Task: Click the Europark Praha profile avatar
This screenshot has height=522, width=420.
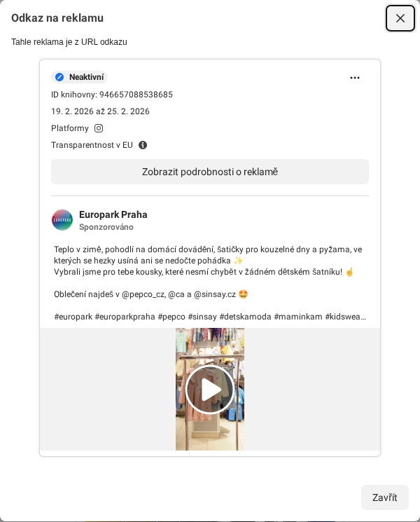Action: tap(62, 220)
